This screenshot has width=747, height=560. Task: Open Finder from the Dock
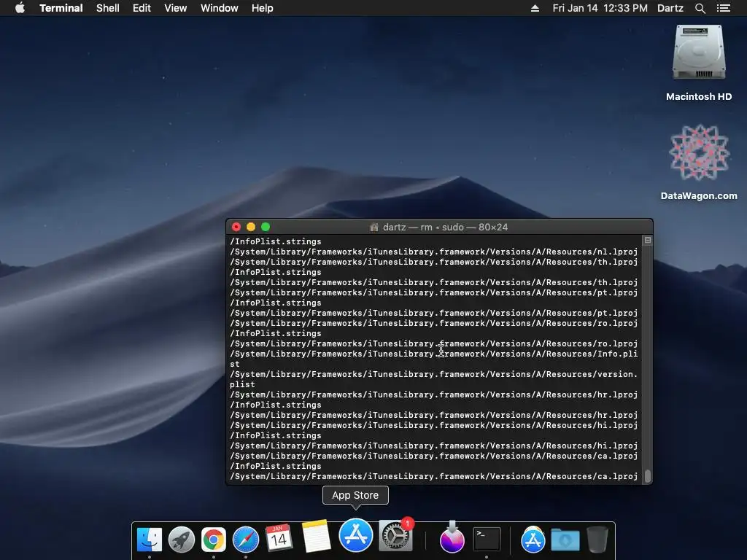(x=149, y=540)
